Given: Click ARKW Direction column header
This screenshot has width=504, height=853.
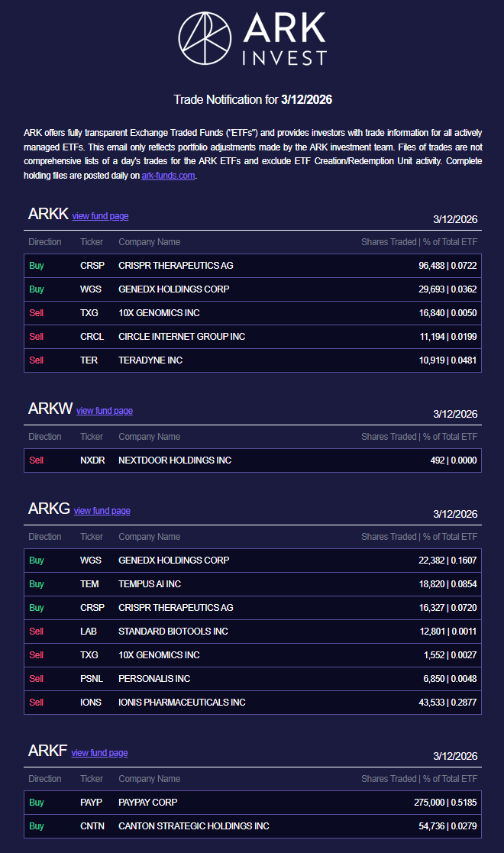Looking at the screenshot, I should (44, 437).
